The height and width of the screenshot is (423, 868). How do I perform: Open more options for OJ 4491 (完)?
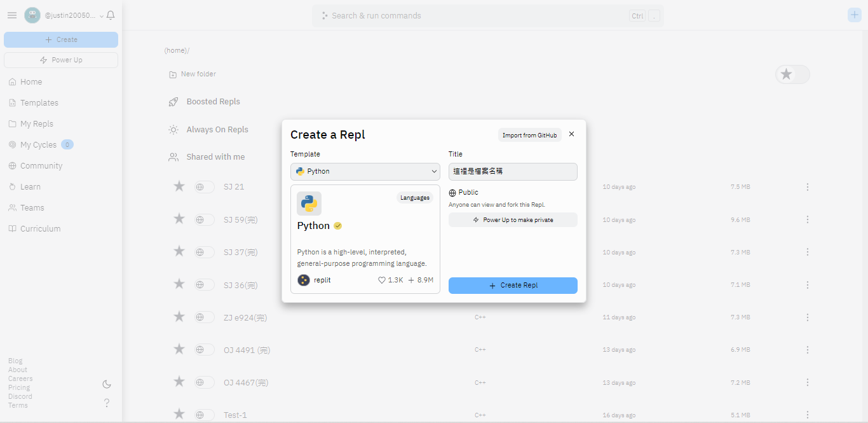[808, 350]
